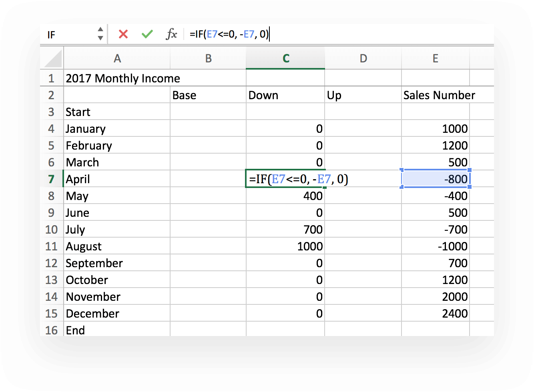Select the December sales value 2400
Image resolution: width=534 pixels, height=392 pixels.
[x=435, y=313]
